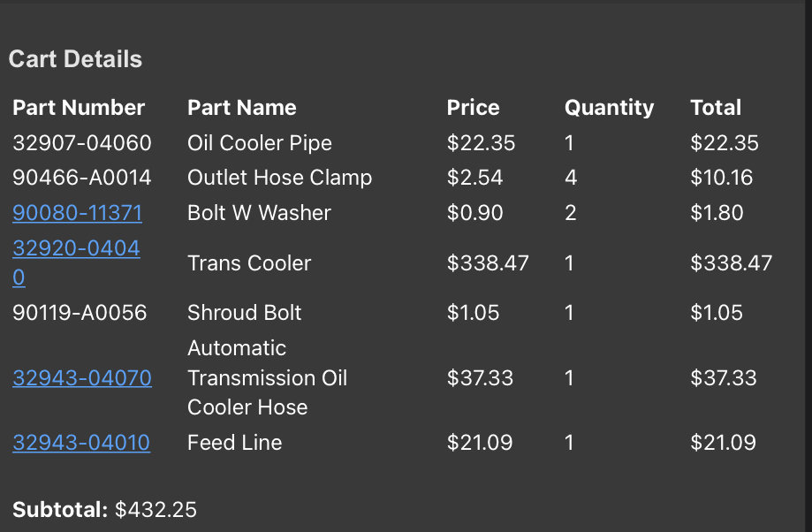Follow the 32943-04070 part link
This screenshot has width=812, height=532.
tap(82, 377)
